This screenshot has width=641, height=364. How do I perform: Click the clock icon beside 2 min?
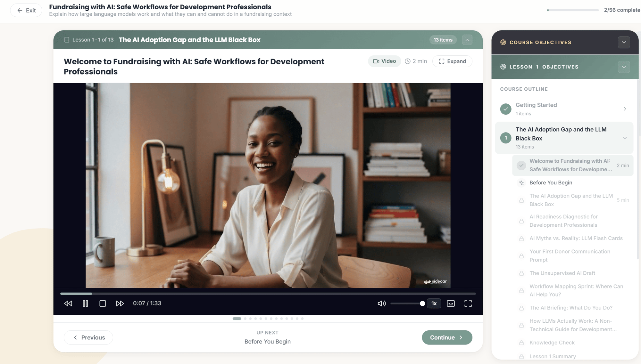click(408, 61)
